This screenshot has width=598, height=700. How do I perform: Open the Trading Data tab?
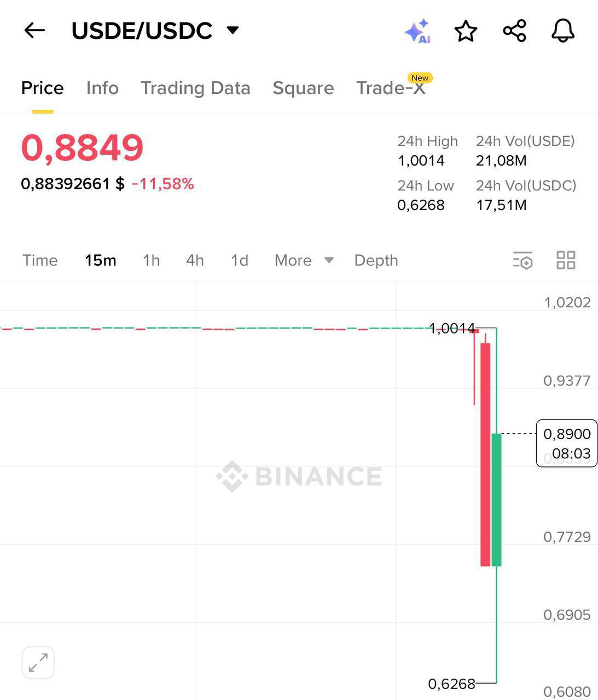coord(195,88)
